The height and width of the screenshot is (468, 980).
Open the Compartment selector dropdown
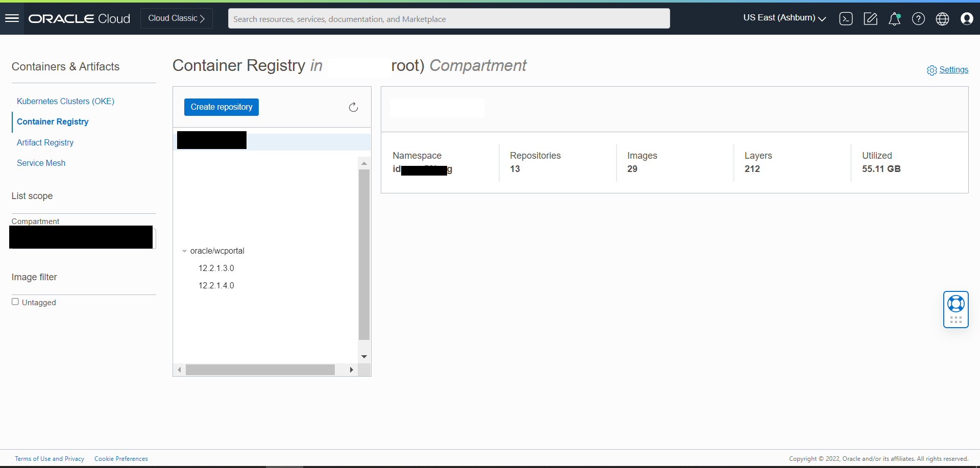pos(82,237)
